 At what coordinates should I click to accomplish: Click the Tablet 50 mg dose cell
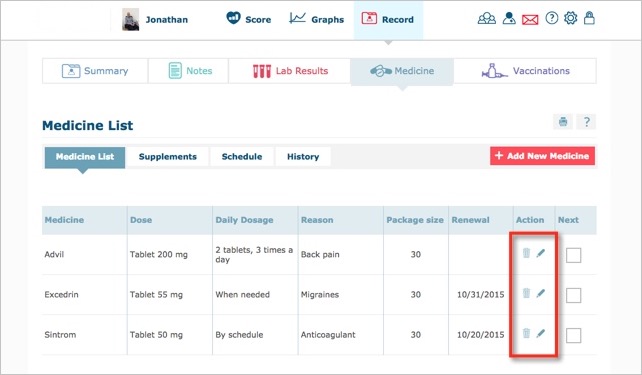pos(156,334)
